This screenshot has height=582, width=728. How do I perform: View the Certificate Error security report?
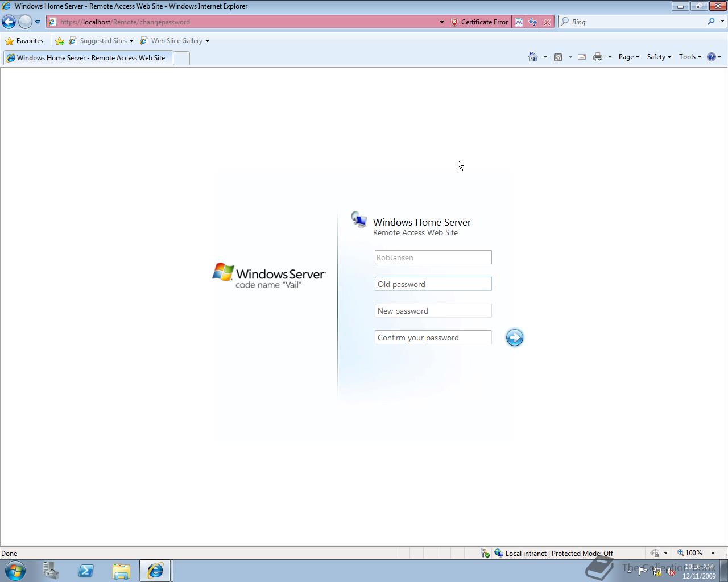[479, 22]
